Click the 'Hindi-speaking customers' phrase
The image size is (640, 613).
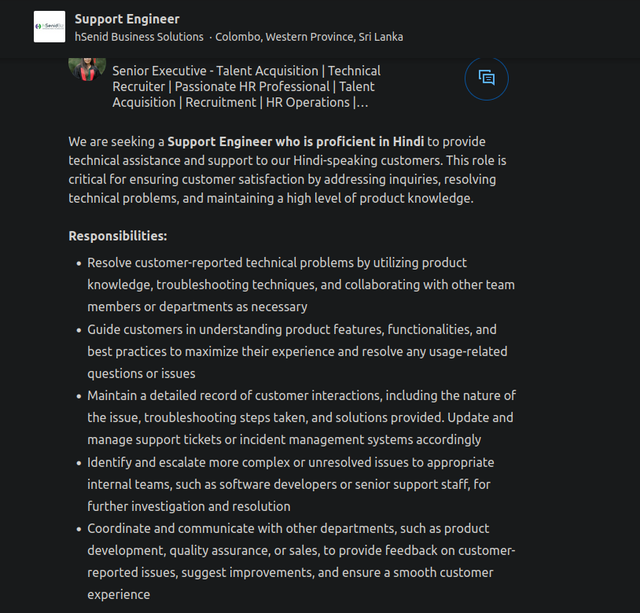pyautogui.click(x=367, y=160)
